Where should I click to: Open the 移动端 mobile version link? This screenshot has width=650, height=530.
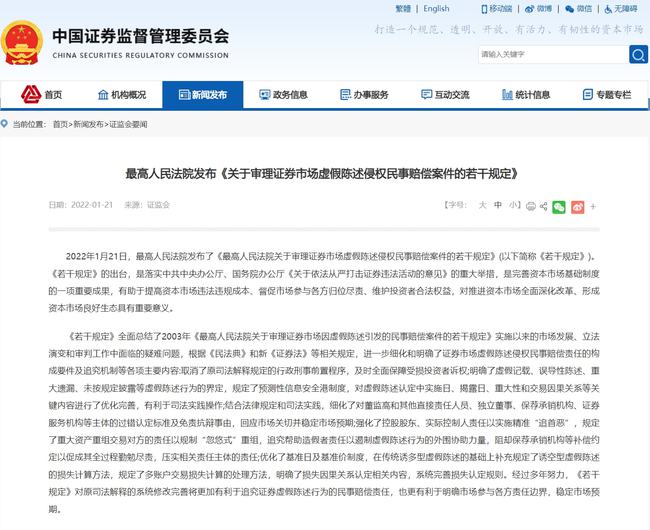(501, 9)
